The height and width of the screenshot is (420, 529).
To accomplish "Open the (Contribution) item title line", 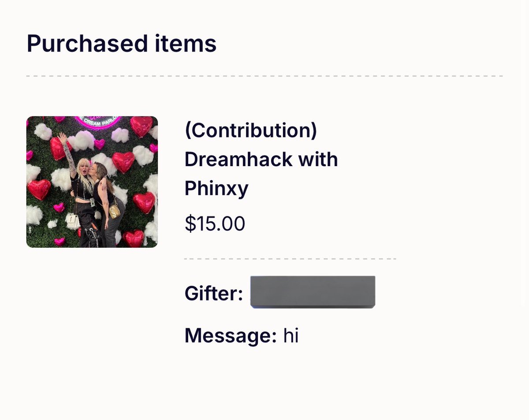I will [251, 131].
